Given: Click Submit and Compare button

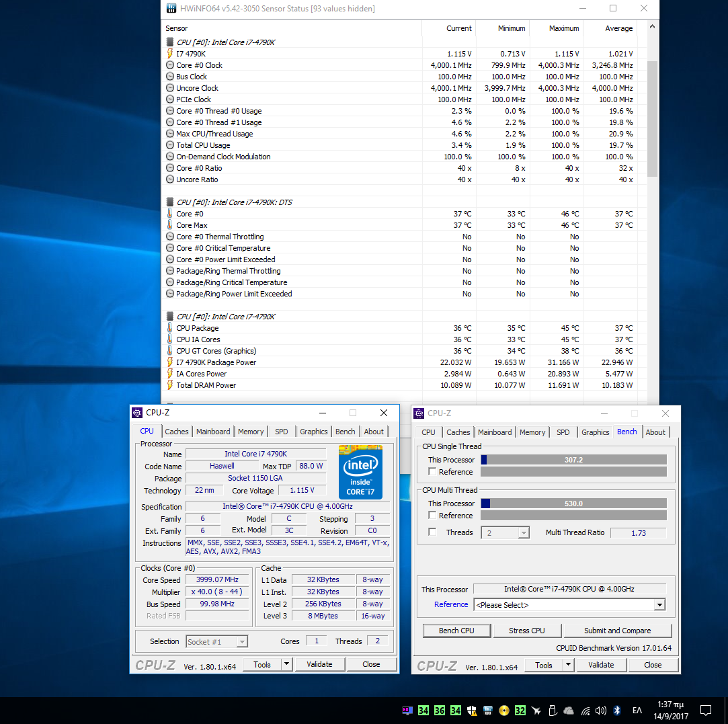Looking at the screenshot, I should coord(617,631).
